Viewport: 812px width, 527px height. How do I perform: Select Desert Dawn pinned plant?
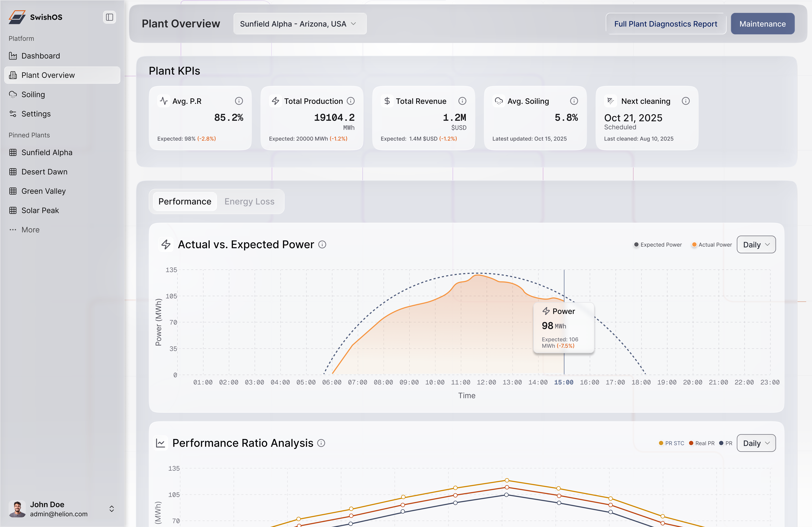[44, 171]
